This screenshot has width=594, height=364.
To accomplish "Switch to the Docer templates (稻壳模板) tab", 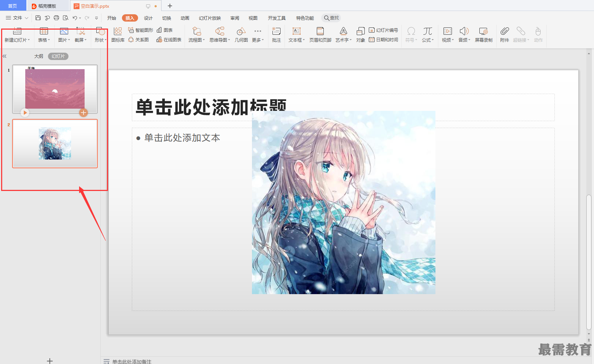I will click(x=47, y=6).
